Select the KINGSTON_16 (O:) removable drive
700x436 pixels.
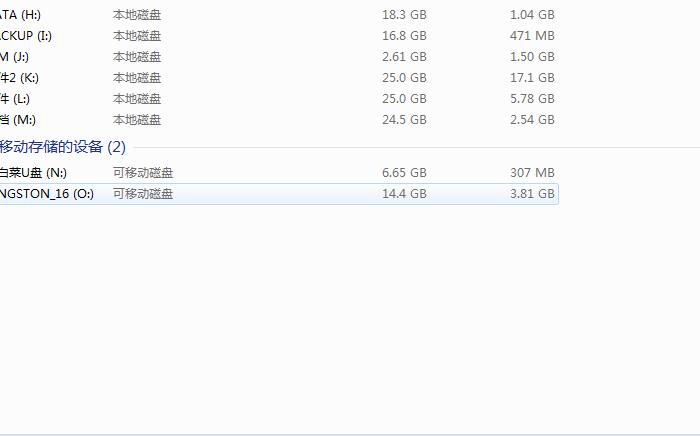279,194
